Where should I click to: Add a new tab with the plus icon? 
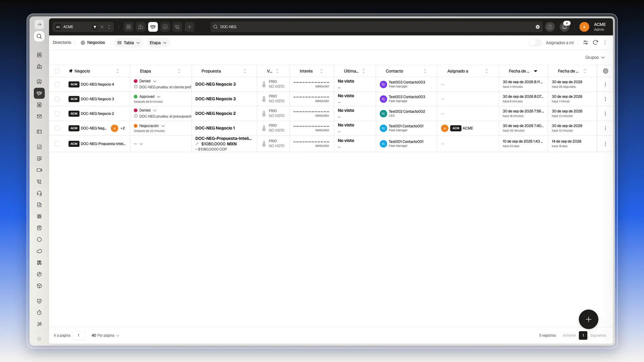click(190, 27)
